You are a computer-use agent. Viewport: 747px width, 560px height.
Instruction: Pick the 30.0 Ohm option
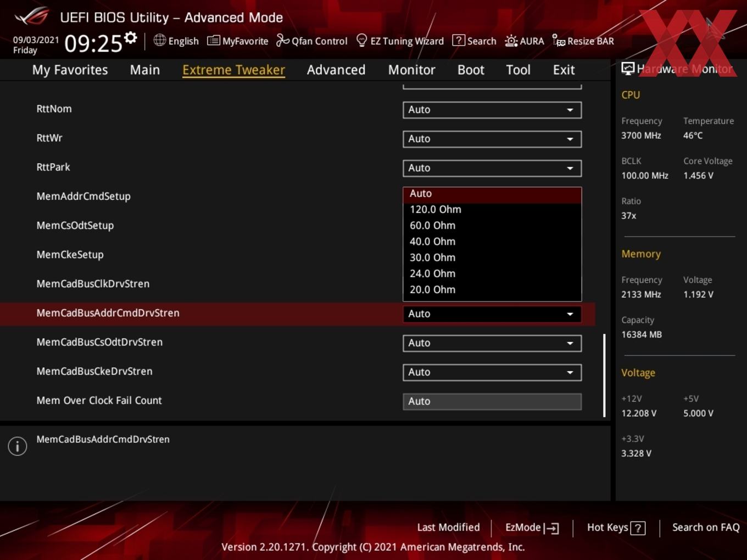tap(492, 257)
